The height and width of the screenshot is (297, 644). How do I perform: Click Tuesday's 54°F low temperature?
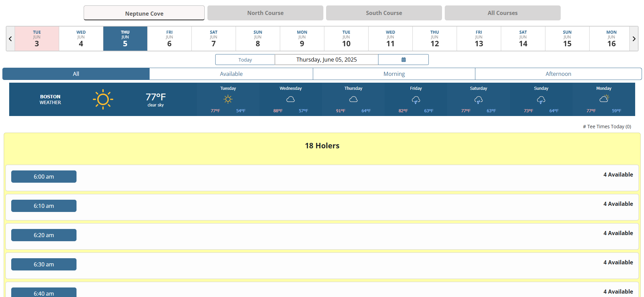point(241,111)
